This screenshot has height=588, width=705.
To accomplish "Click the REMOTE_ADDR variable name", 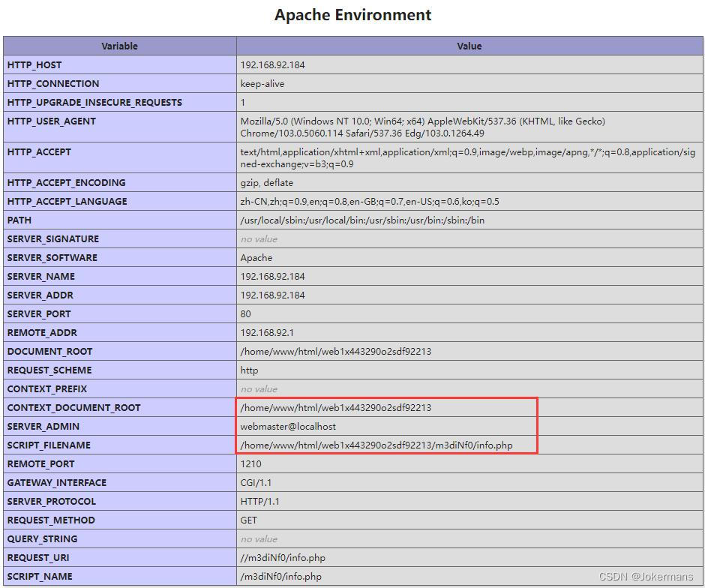I will [x=42, y=333].
